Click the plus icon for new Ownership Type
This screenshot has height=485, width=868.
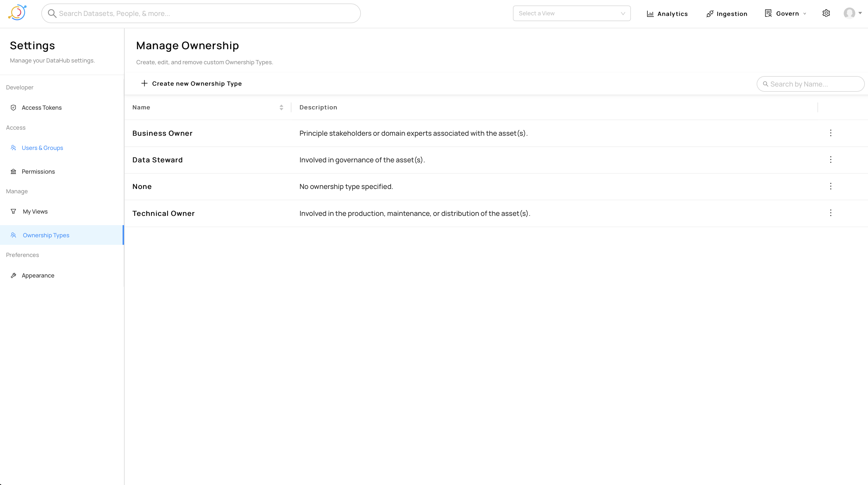144,83
